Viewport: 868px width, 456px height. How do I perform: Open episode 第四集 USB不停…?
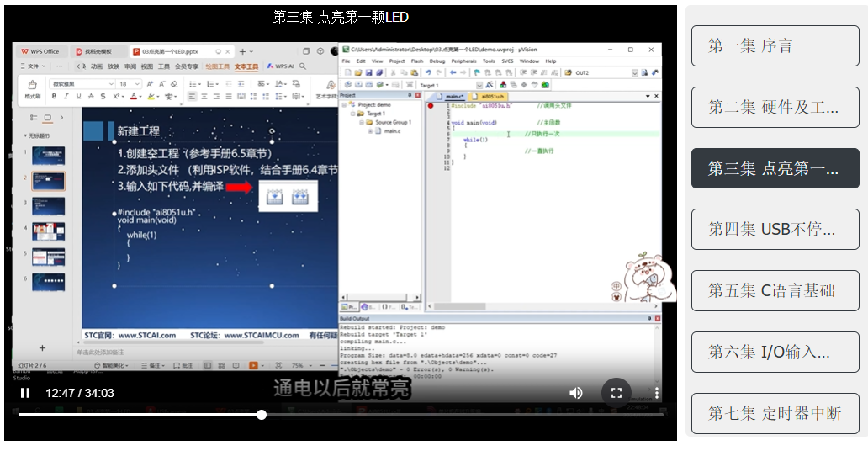click(x=775, y=229)
